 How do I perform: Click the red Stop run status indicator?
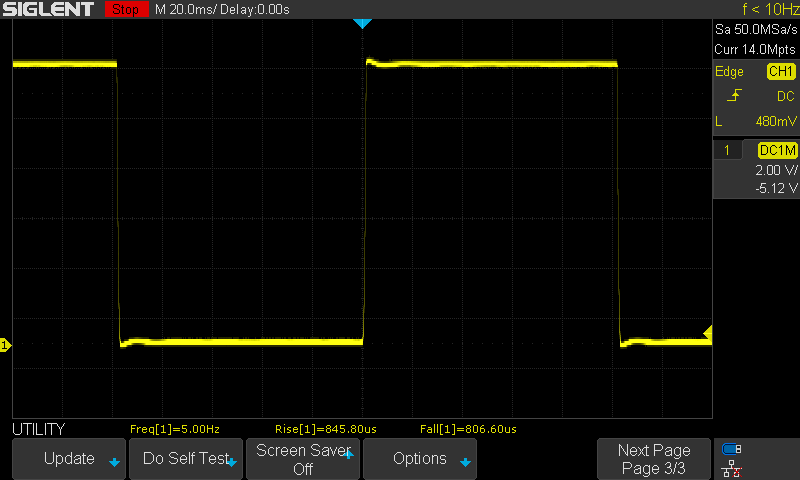pyautogui.click(x=126, y=9)
